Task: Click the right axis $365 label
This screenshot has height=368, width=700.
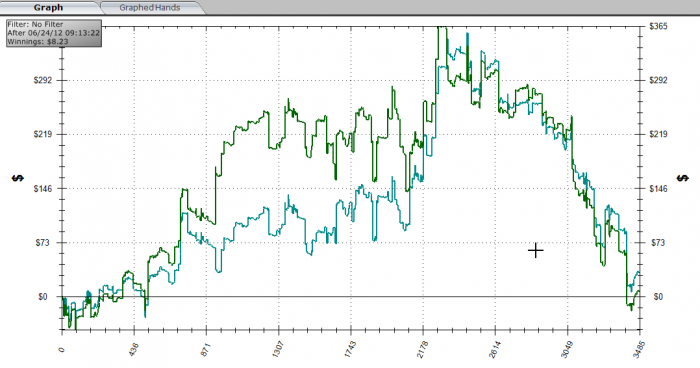Action: [658, 26]
